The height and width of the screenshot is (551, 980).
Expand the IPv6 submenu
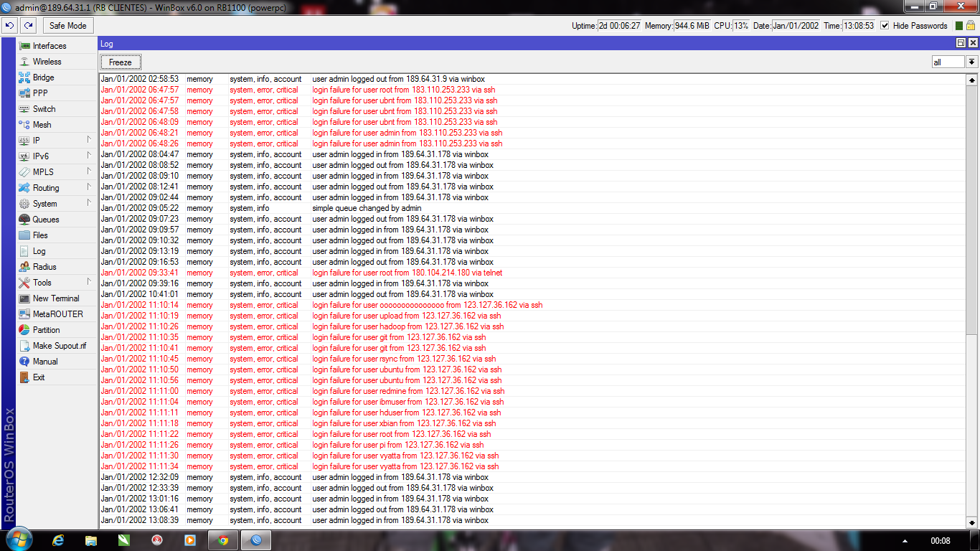click(x=89, y=156)
